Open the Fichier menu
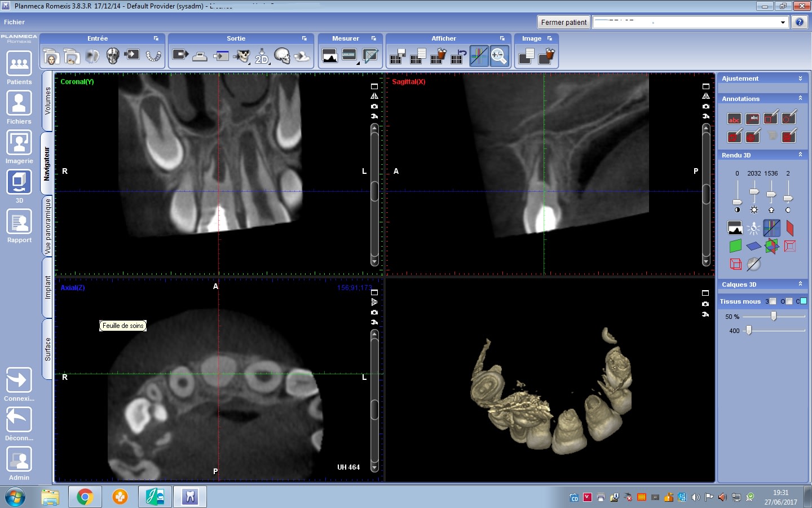 14,22
